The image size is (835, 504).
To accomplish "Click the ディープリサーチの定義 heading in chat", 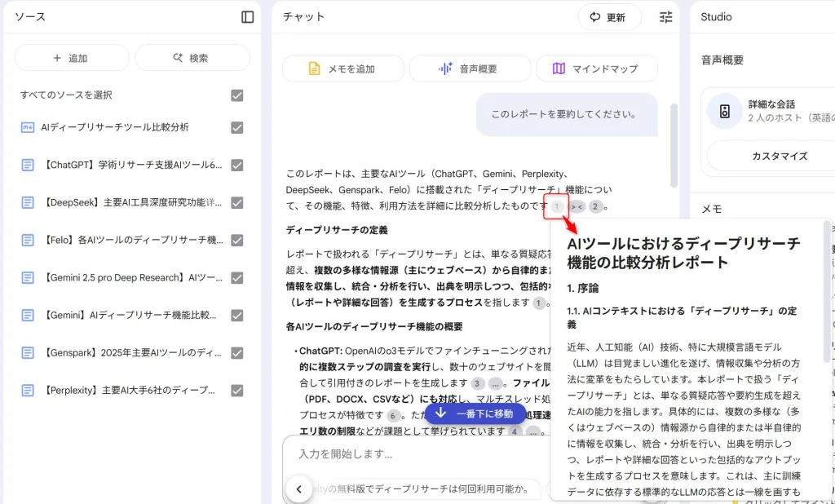I will click(x=337, y=230).
